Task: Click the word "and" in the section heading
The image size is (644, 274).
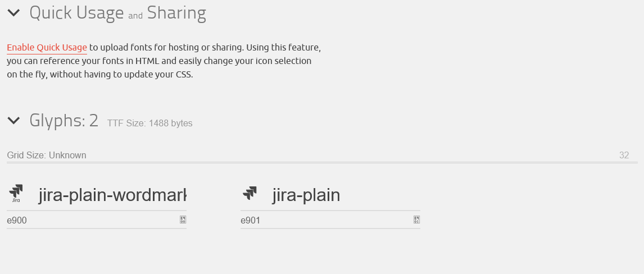Action: coord(135,16)
